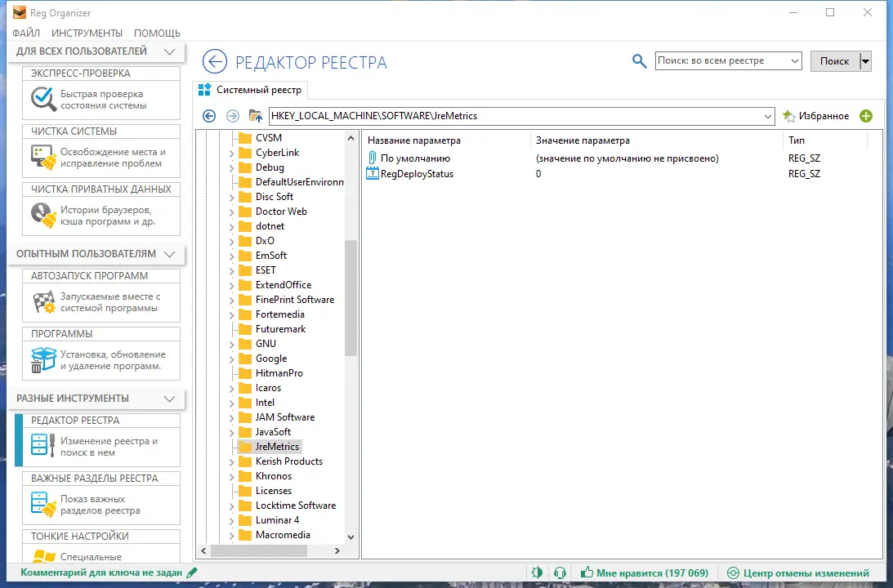Open the ИНСТРУМЕНТЫ menu
The width and height of the screenshot is (893, 588).
pos(87,33)
